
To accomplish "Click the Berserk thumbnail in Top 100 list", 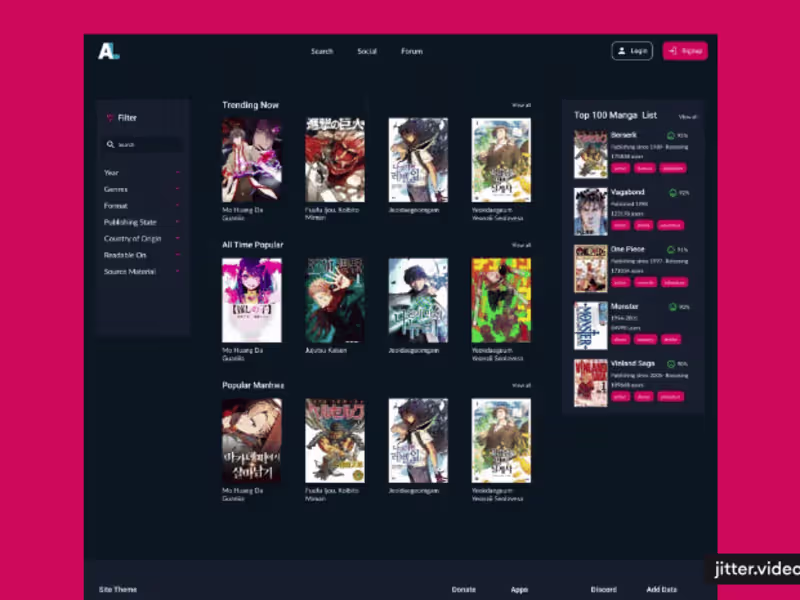I will [x=590, y=154].
